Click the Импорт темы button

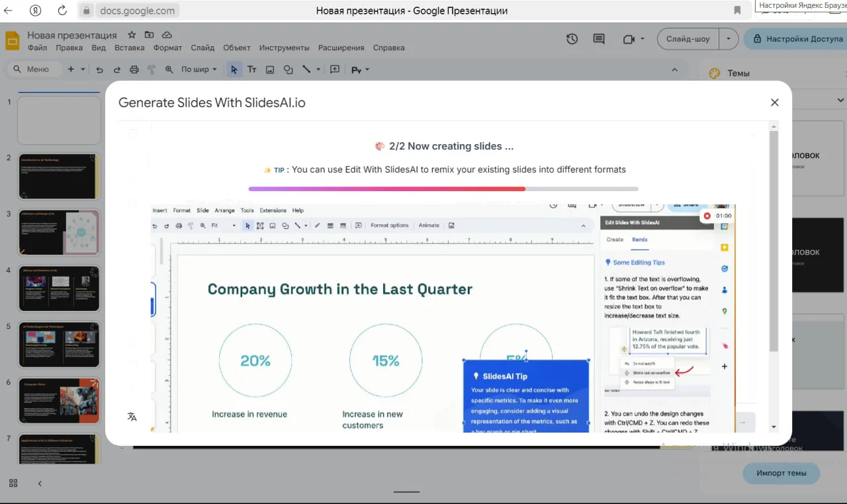781,473
